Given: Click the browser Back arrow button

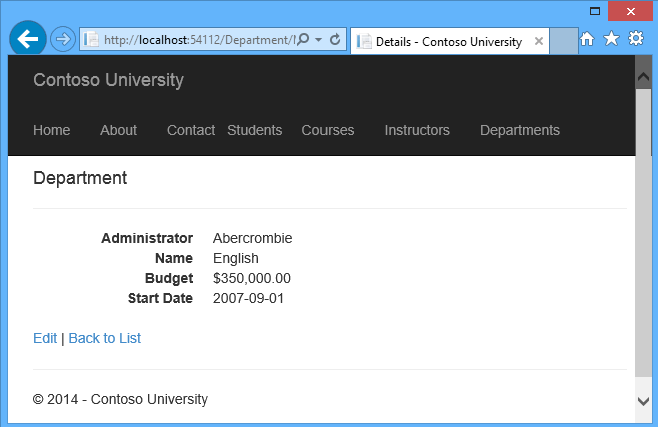Looking at the screenshot, I should (x=27, y=39).
